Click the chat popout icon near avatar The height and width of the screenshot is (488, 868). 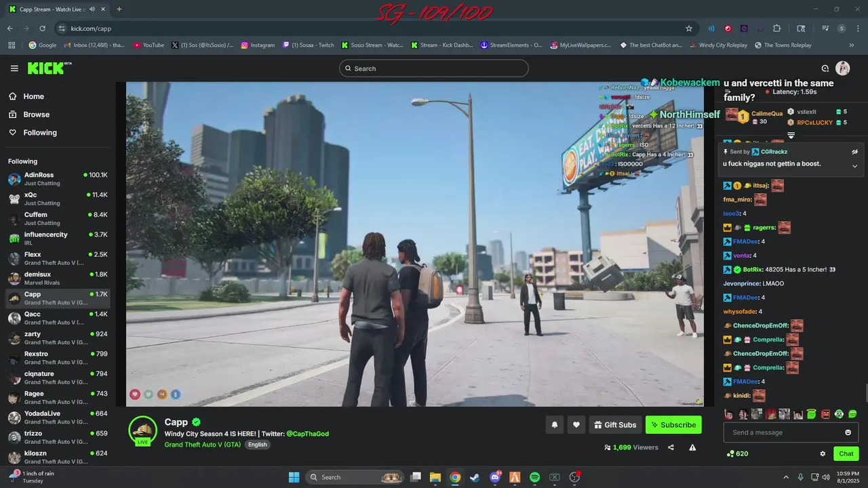pos(825,68)
